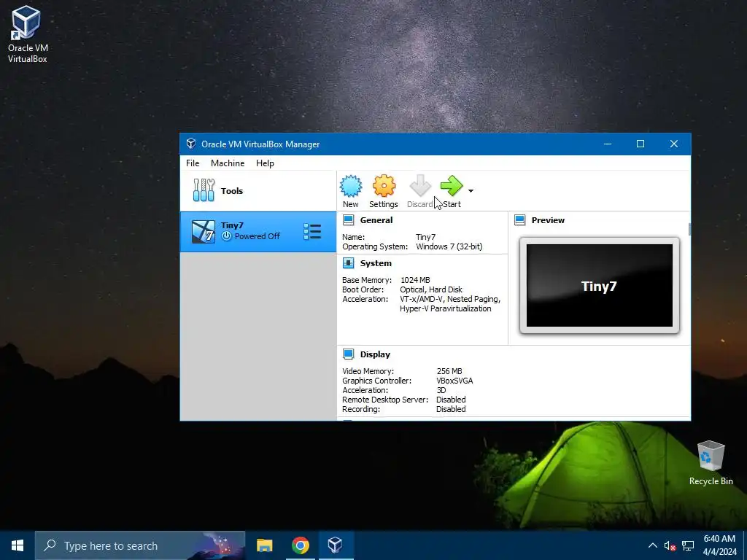The height and width of the screenshot is (560, 747).
Task: Click the VirtualBox taskbar icon
Action: [x=336, y=545]
